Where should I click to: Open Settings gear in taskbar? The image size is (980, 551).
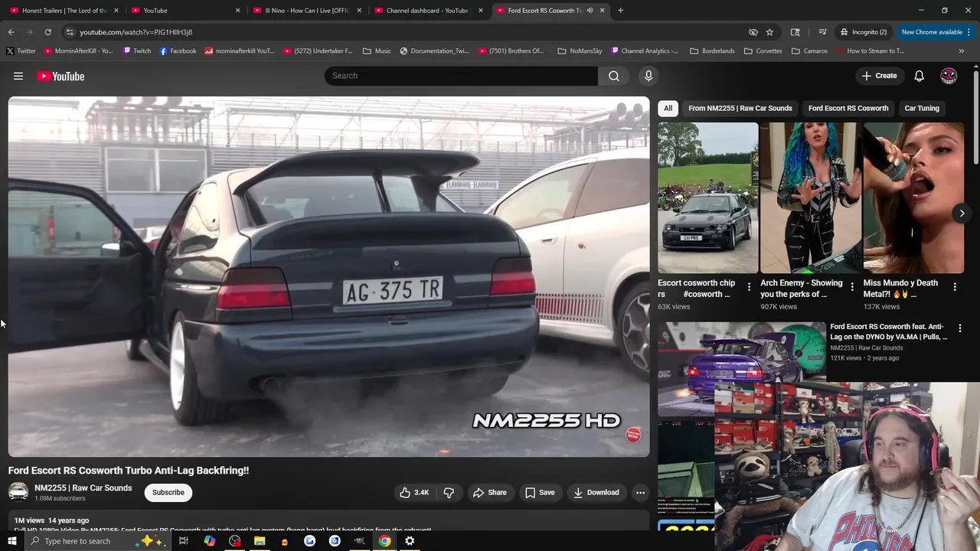pos(410,541)
